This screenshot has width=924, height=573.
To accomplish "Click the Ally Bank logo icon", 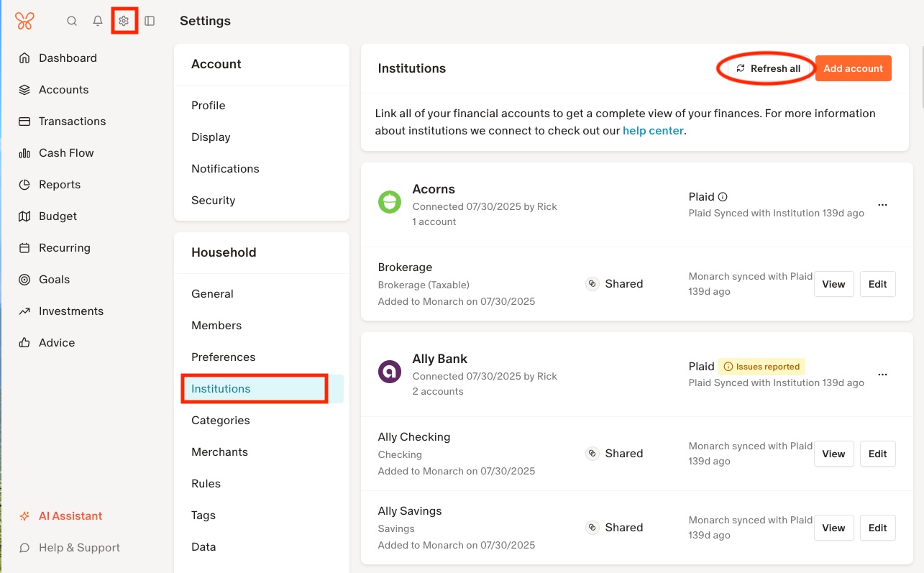I will coord(390,372).
